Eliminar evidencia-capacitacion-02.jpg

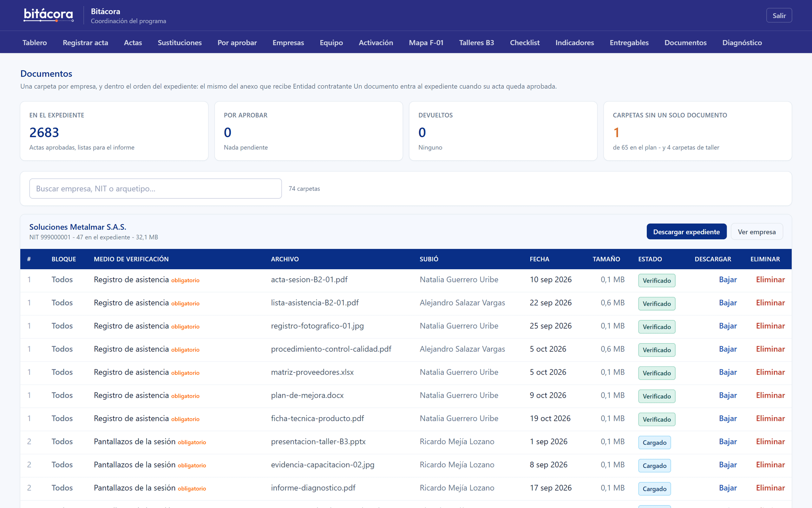770,465
